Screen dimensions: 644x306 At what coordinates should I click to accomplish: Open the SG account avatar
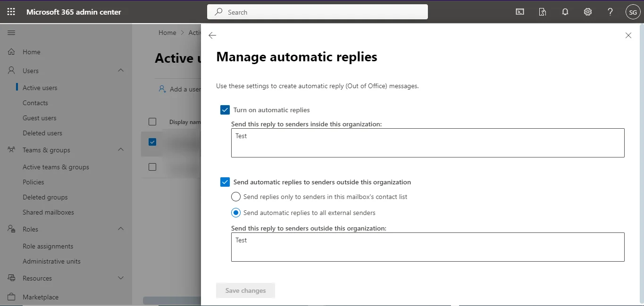[x=633, y=12]
